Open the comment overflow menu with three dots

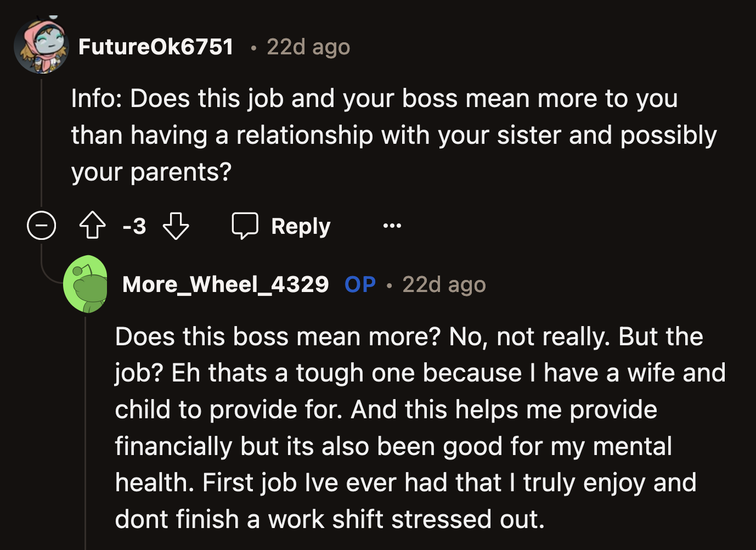point(391,226)
